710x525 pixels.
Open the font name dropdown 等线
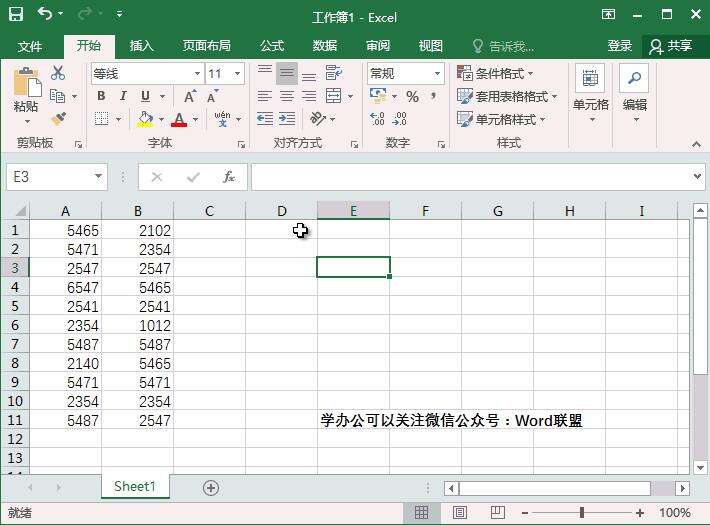tap(197, 74)
